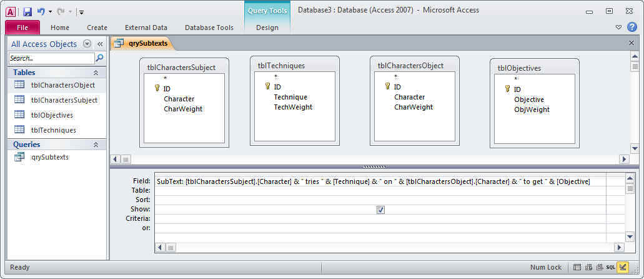
Task: Open qrySubtexts query from navigation pane
Action: click(50, 157)
